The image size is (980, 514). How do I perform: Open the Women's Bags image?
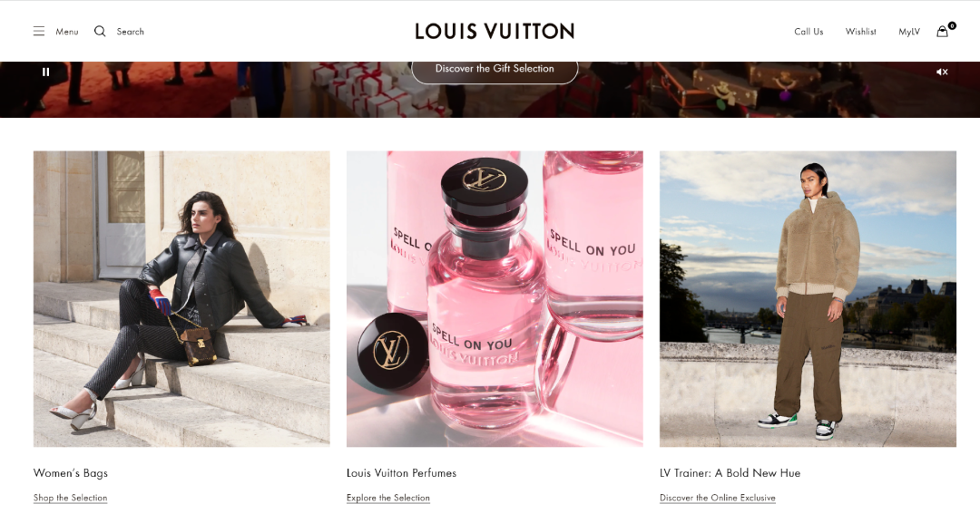[x=181, y=298]
